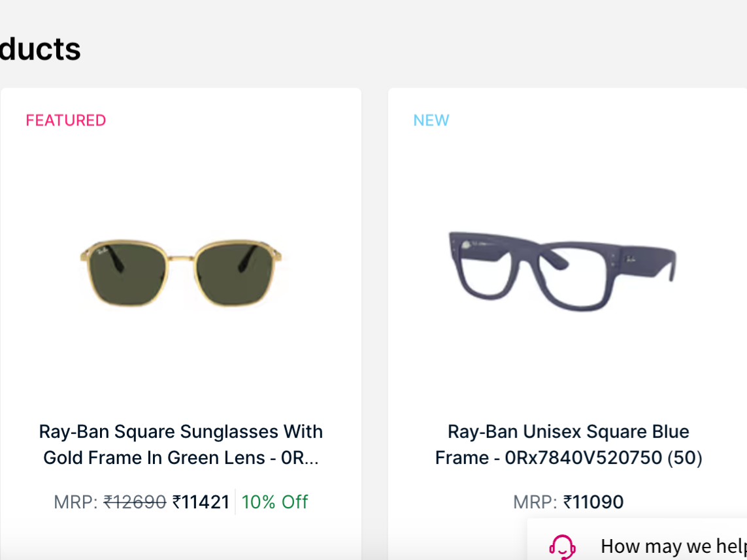Click the partially visible 'ducts' heading

pos(41,49)
